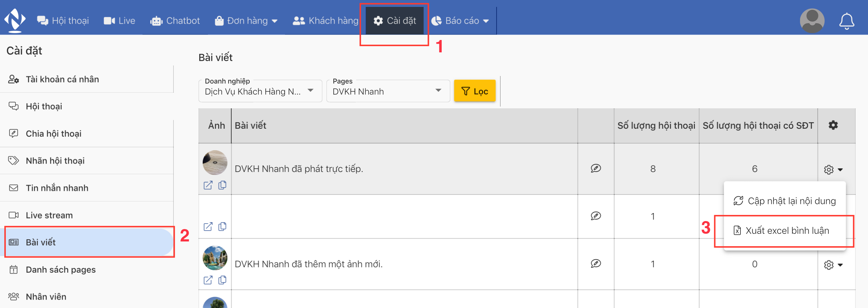
Task: Click the notification bell icon
Action: pos(846,21)
